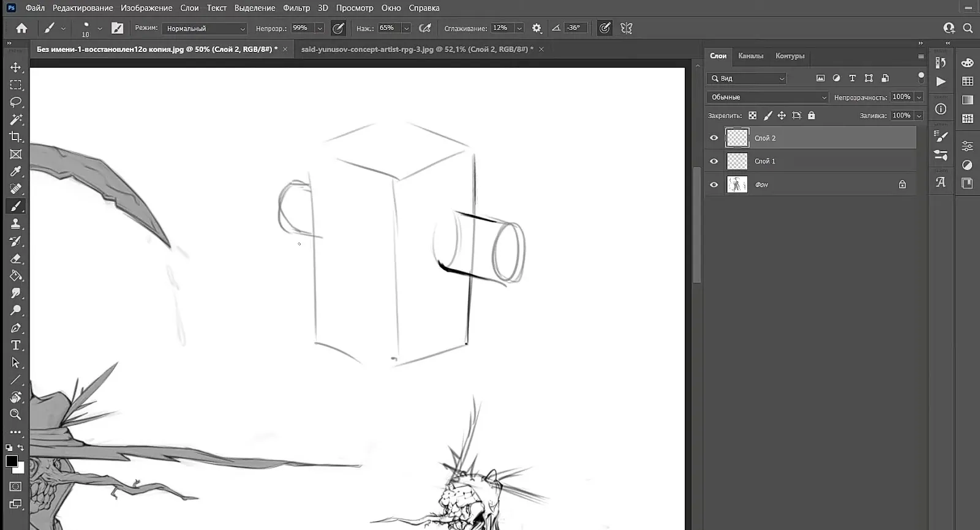
Task: Hide the Слой 1 layer
Action: [x=714, y=161]
